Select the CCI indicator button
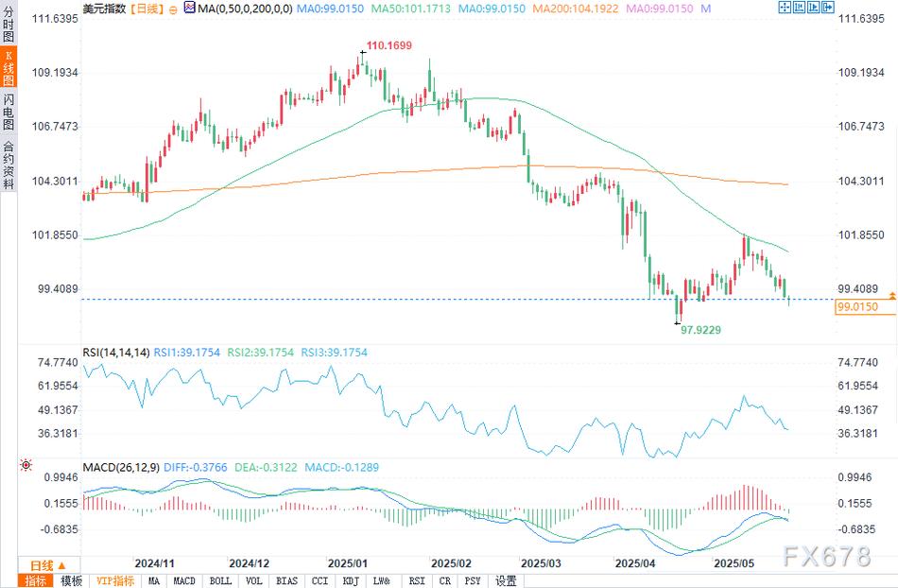This screenshot has height=588, width=898. [319, 580]
